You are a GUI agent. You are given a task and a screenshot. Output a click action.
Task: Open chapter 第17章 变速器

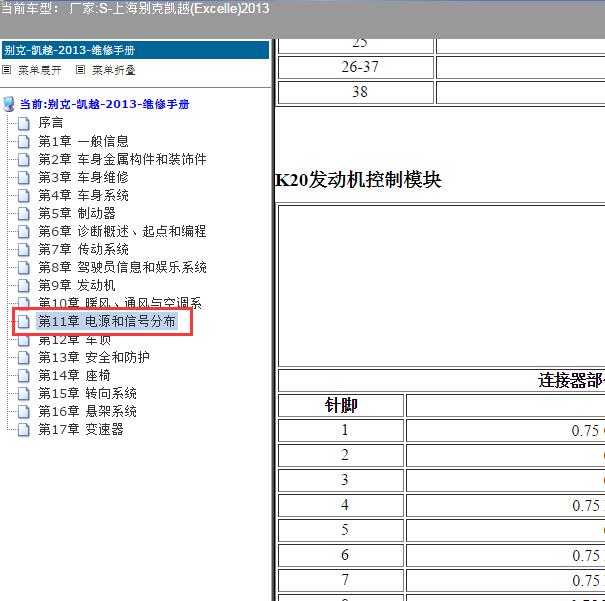point(81,429)
